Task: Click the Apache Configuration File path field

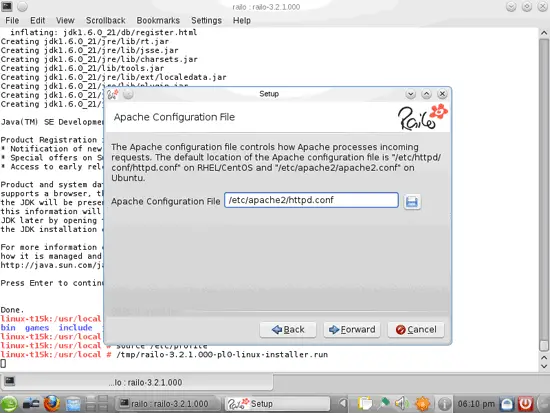Action: tap(311, 200)
